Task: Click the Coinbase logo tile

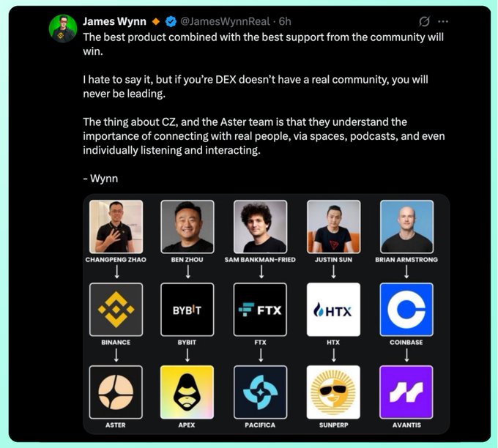Action: 406,310
